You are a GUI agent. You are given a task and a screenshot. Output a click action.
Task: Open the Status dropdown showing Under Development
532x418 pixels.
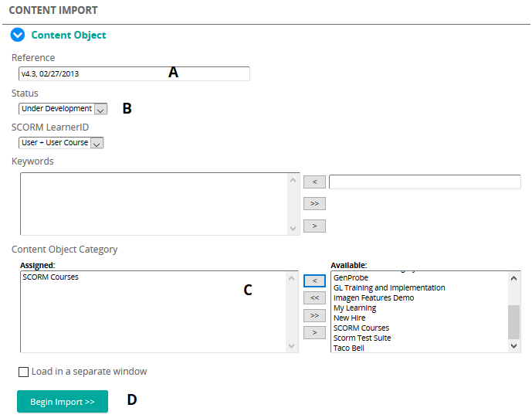tap(63, 109)
